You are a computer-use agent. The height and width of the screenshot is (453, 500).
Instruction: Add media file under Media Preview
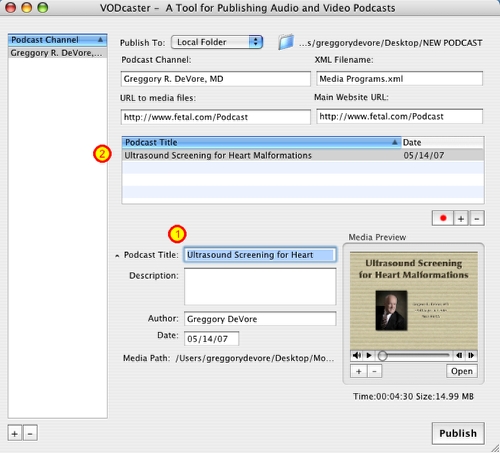[359, 371]
